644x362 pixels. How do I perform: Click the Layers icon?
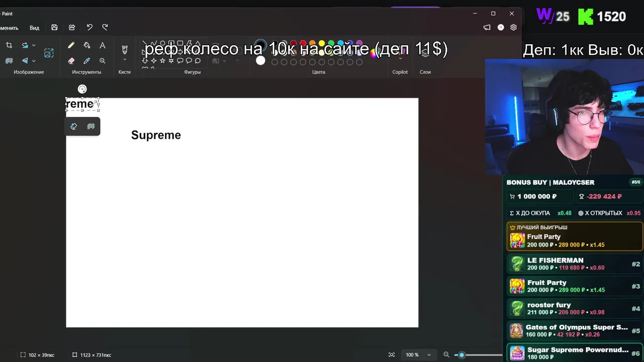(x=425, y=53)
